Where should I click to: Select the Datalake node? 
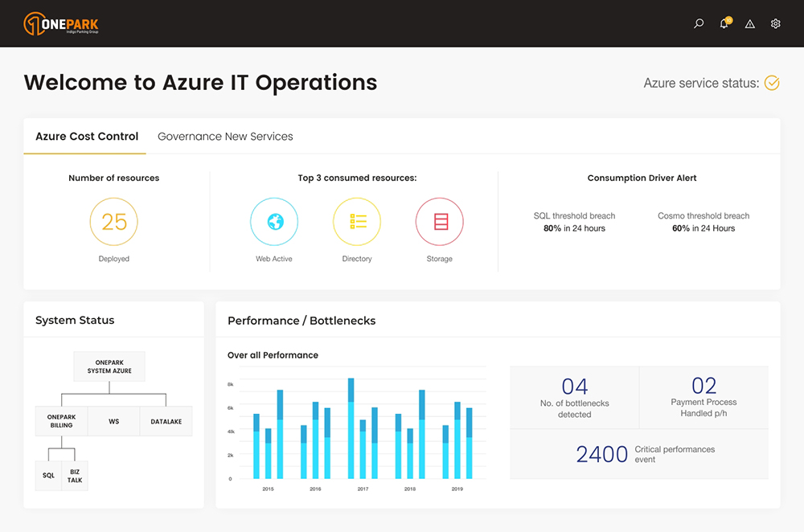166,421
